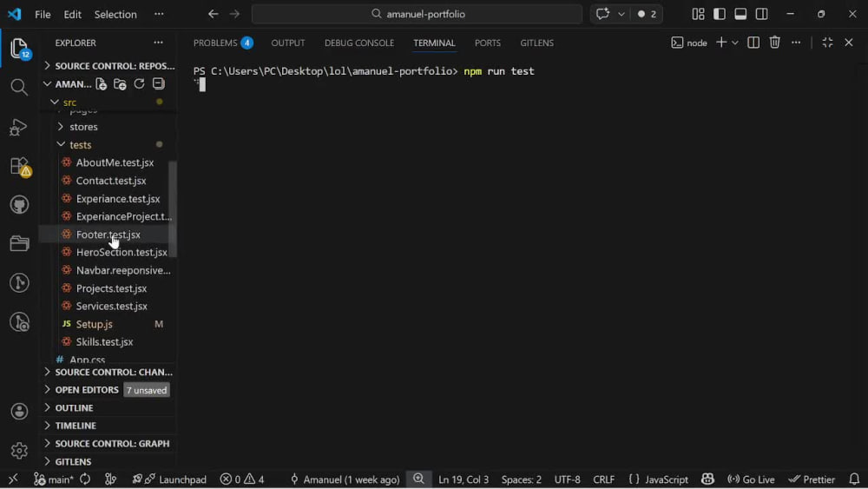Switch to the Debug Console tab
The height and width of the screenshot is (489, 868).
click(x=359, y=43)
